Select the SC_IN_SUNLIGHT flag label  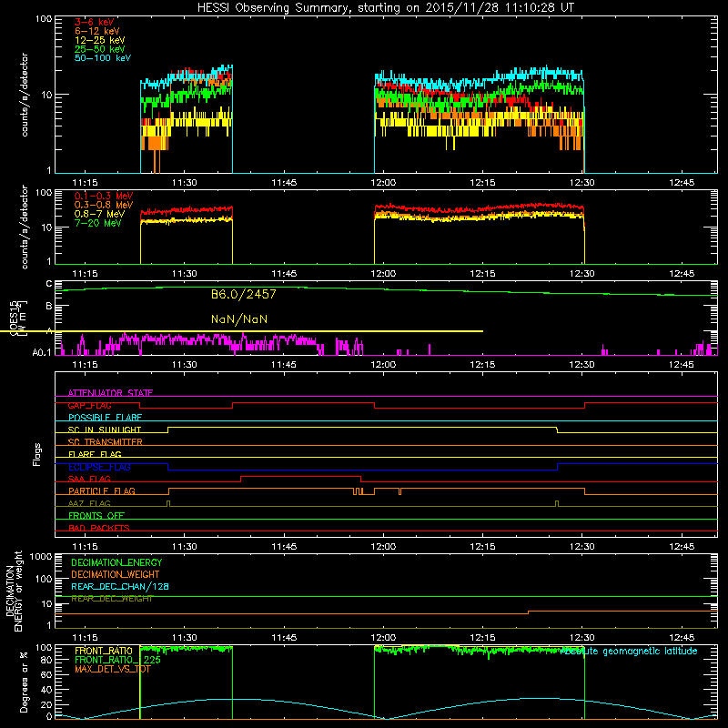point(105,430)
